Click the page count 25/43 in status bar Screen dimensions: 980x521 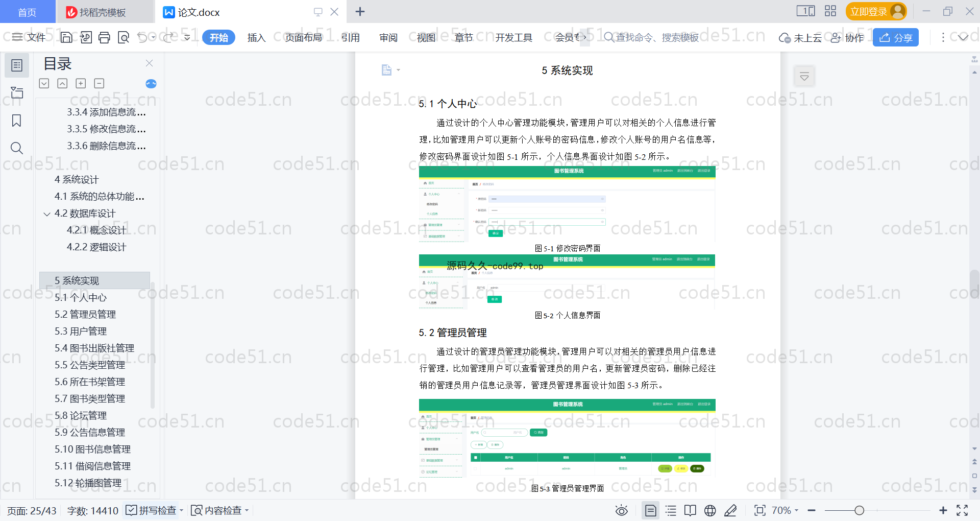[x=32, y=511]
